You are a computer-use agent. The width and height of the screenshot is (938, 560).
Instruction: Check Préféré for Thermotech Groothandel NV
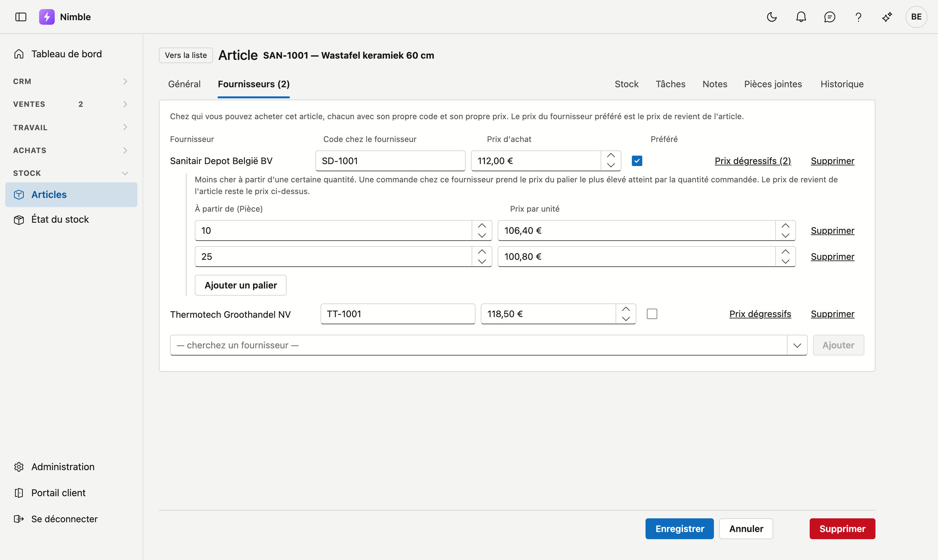coord(652,314)
